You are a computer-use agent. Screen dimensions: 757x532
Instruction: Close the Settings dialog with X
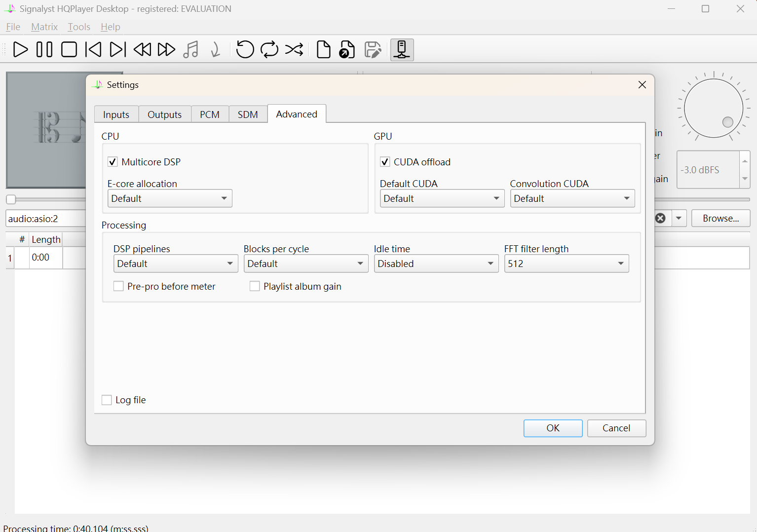click(642, 85)
